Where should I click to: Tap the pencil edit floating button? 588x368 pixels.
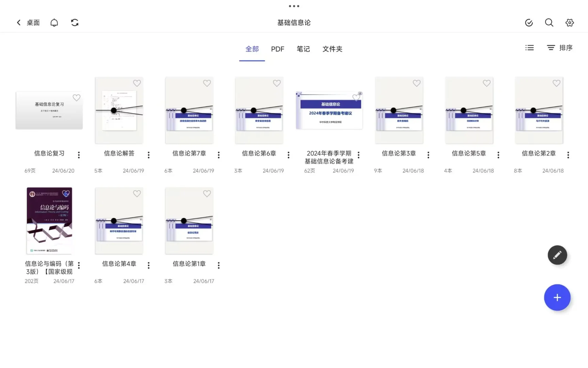[x=557, y=255]
